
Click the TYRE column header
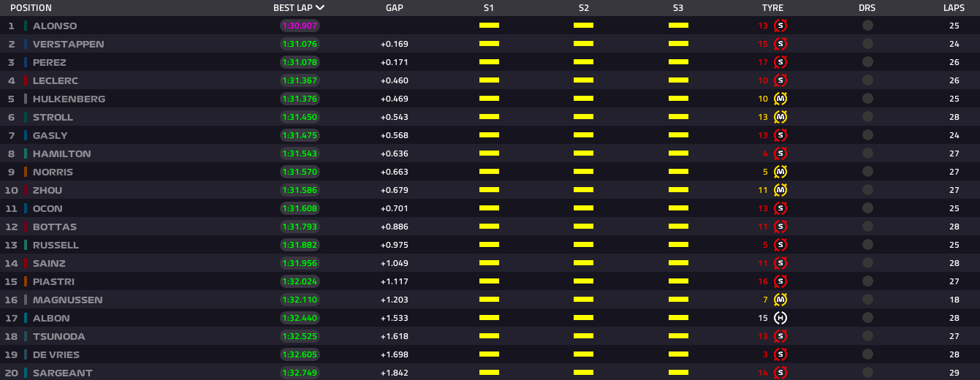[772, 8]
